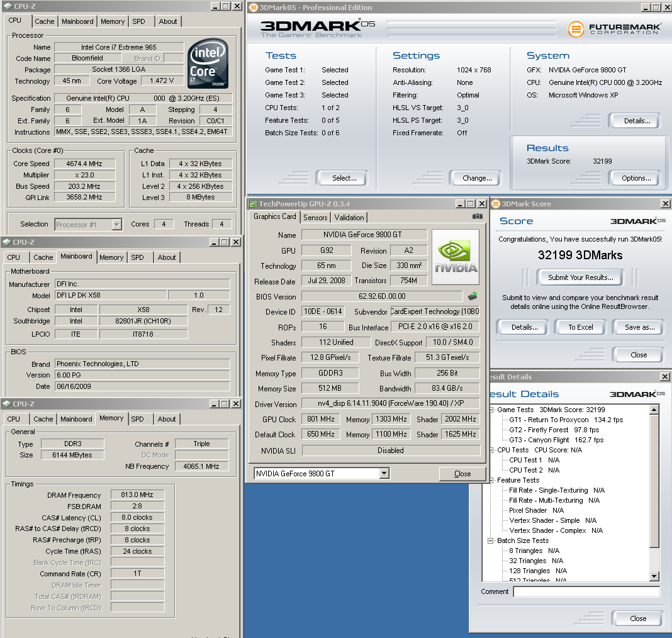672x638 pixels.
Task: Click the motherboard model DFI LP DK X58
Action: [x=111, y=295]
